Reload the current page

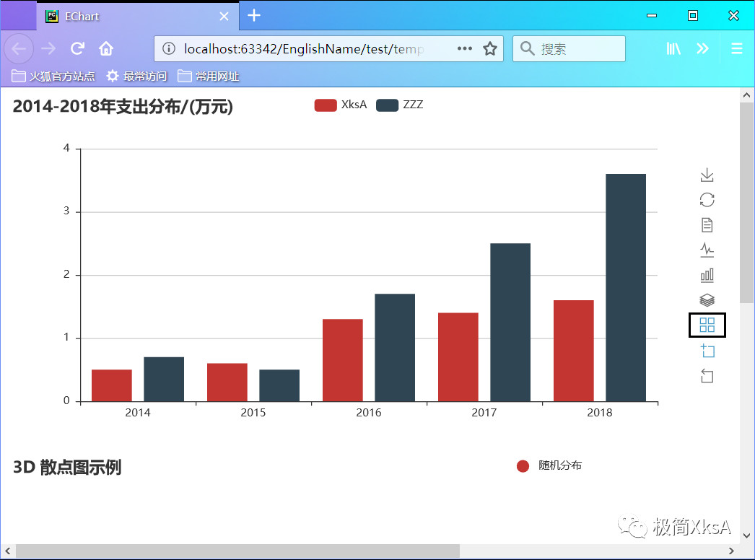[x=77, y=48]
